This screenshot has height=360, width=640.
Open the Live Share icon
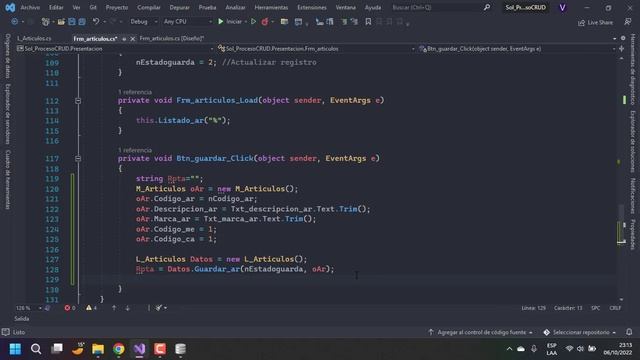(x=595, y=22)
